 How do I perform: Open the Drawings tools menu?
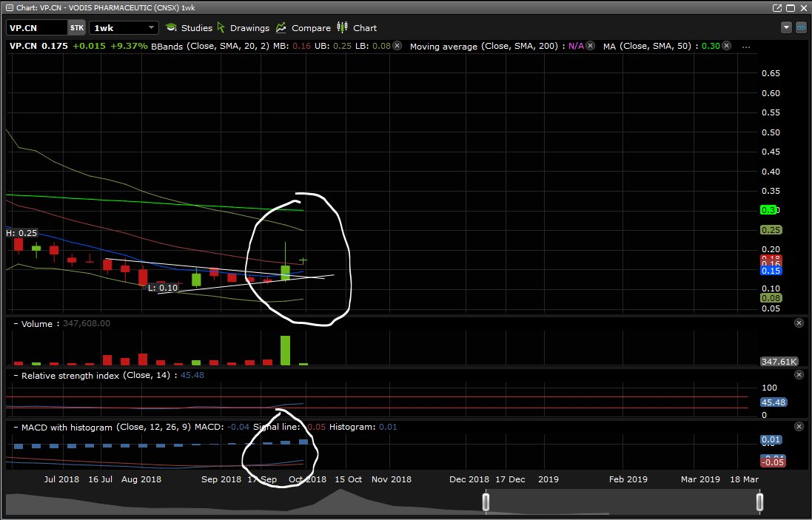(244, 28)
